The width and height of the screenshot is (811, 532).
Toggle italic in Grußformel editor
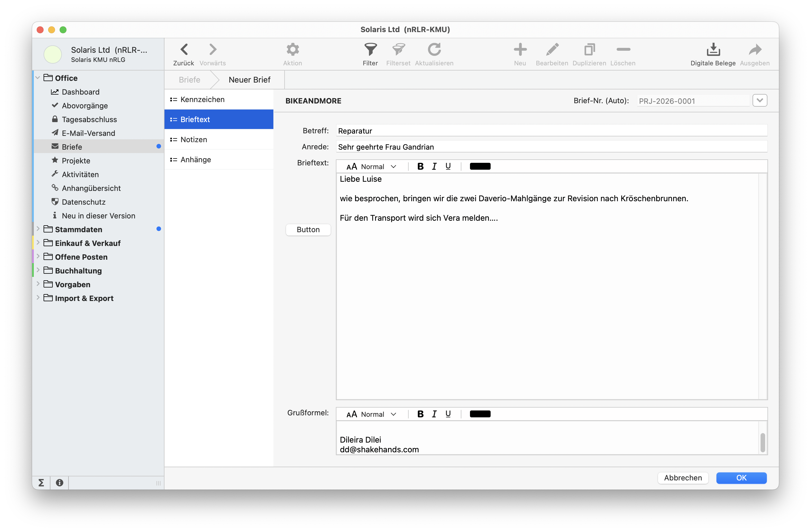click(434, 414)
